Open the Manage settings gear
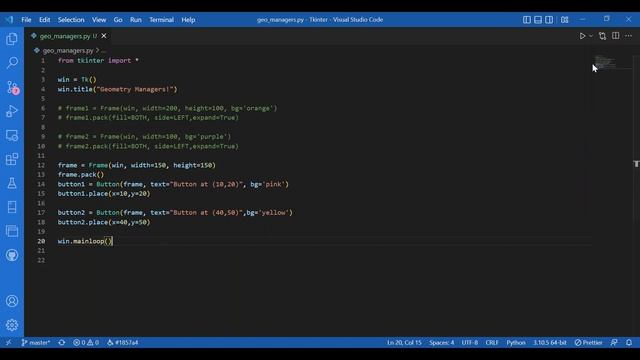 pyautogui.click(x=12, y=325)
